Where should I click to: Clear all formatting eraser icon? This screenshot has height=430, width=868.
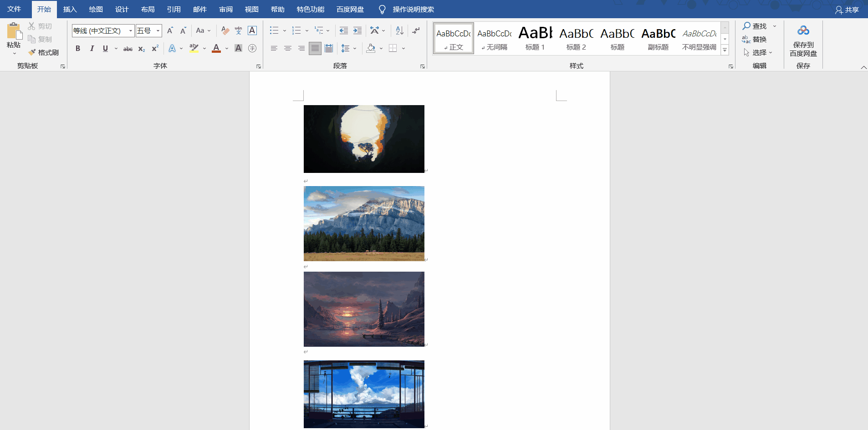point(225,30)
